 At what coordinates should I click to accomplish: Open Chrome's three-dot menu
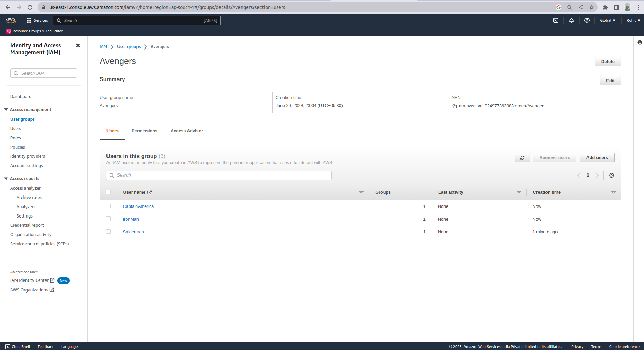point(638,7)
